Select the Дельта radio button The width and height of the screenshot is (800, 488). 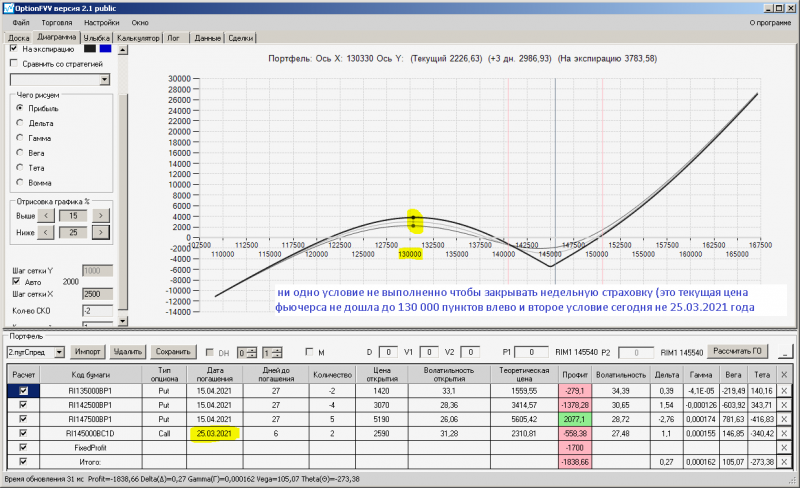20,122
